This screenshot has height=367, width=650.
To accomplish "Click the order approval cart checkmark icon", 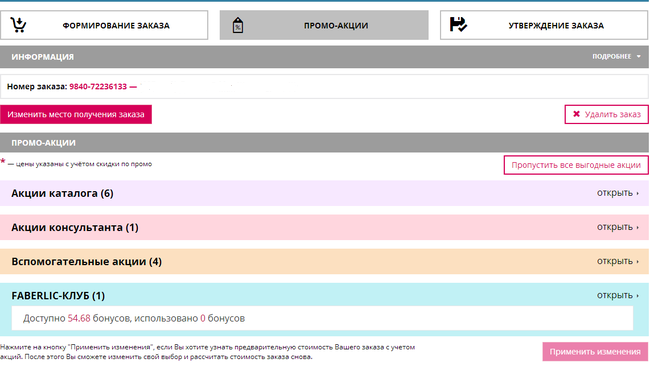I will [x=458, y=24].
